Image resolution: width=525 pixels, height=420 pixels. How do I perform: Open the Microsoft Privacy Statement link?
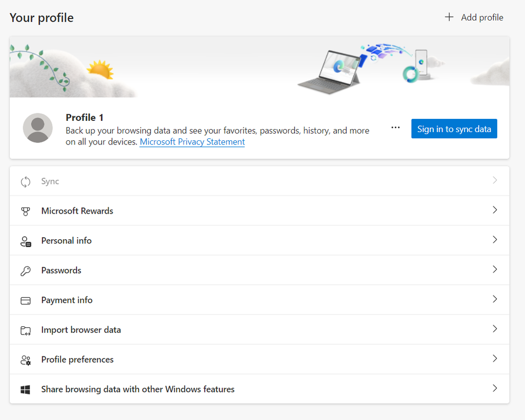pos(192,142)
